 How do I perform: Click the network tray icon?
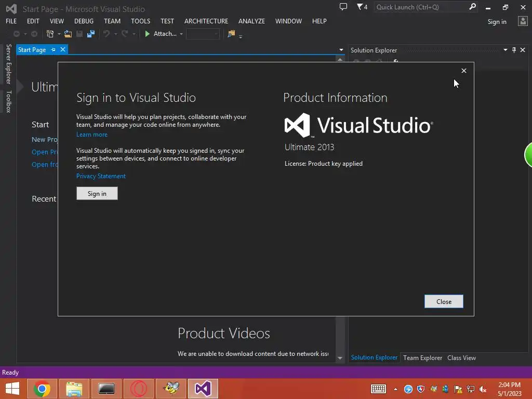coord(471,389)
